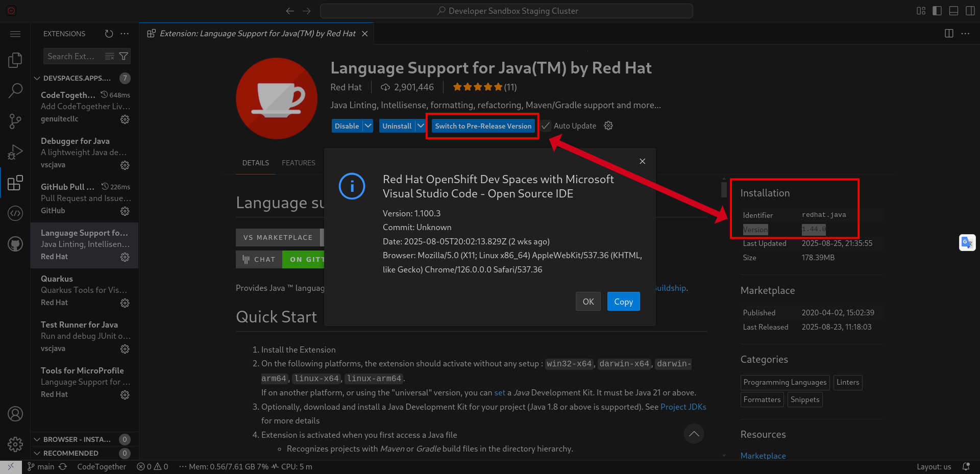Synchronize changes in status bar
980x474 pixels.
point(63,467)
